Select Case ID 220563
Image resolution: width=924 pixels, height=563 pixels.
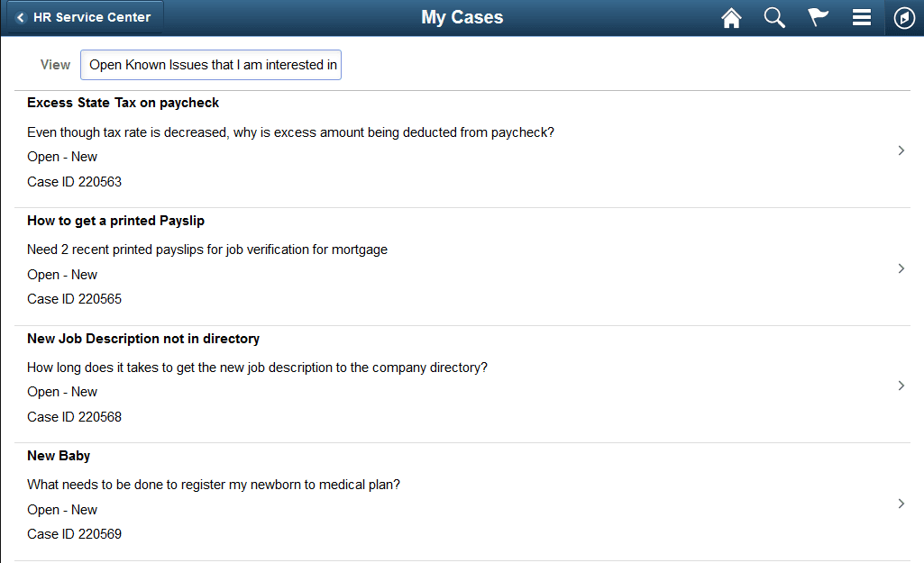[74, 181]
